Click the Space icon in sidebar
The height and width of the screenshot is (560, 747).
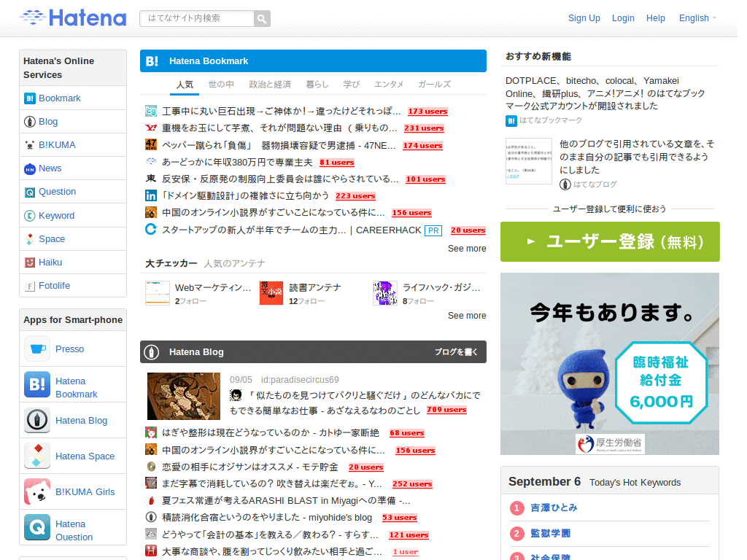tap(29, 239)
